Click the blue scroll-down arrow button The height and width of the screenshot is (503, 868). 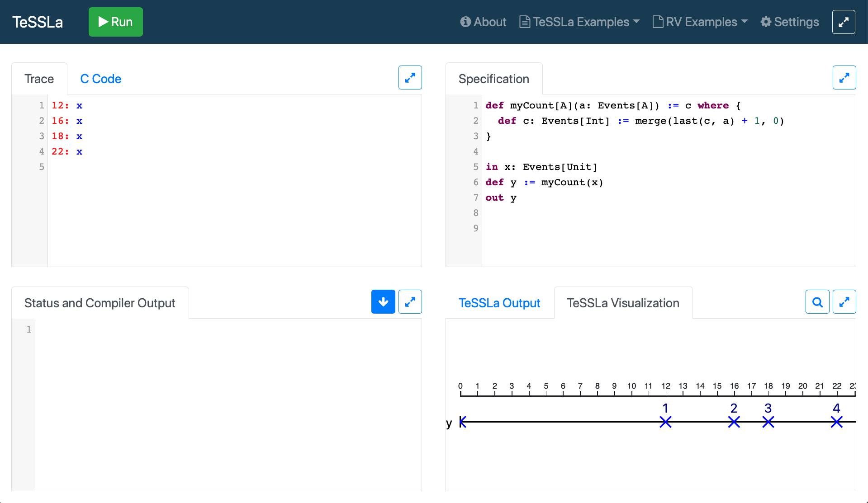(x=383, y=302)
